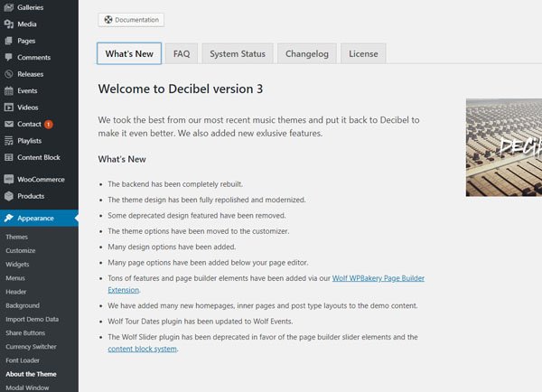Click the Products box icon
Screen dimensions: 542x392
9,196
